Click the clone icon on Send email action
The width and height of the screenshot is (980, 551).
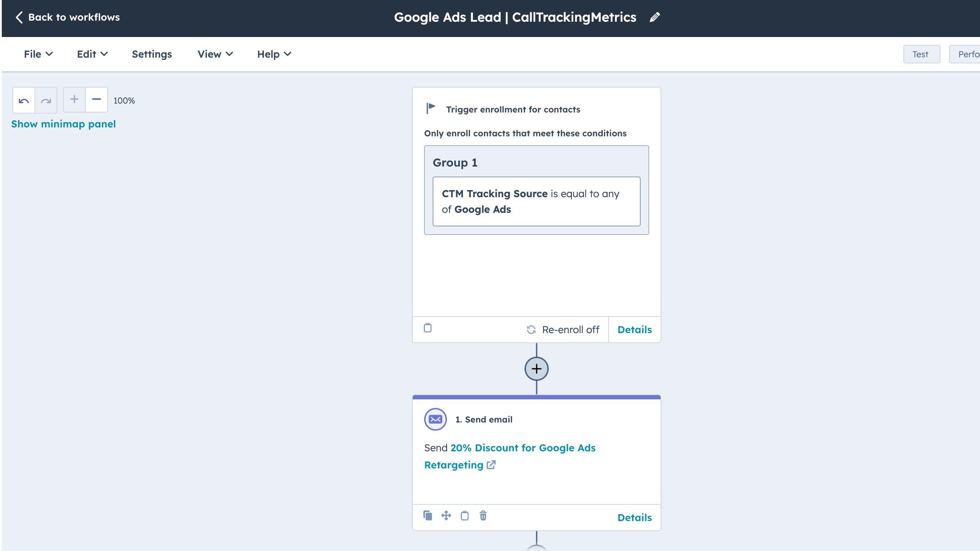[x=428, y=516]
